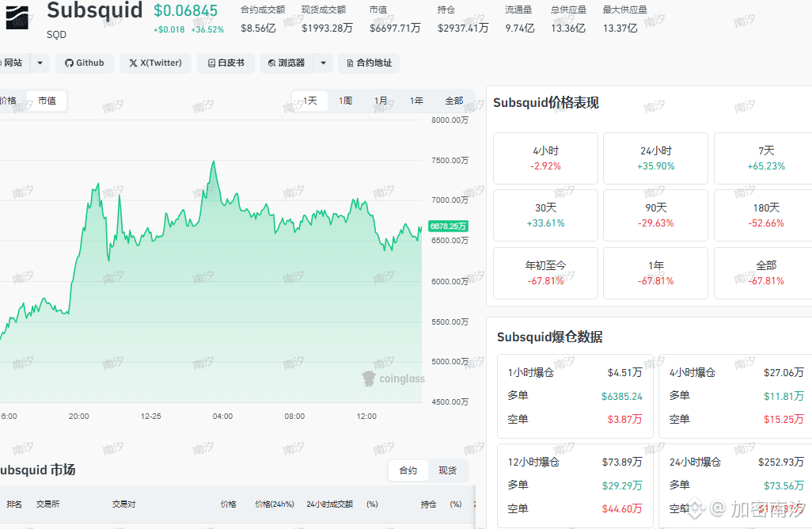812x529 pixels.
Task: Switch chart to 市值 market cap
Action: 47,101
